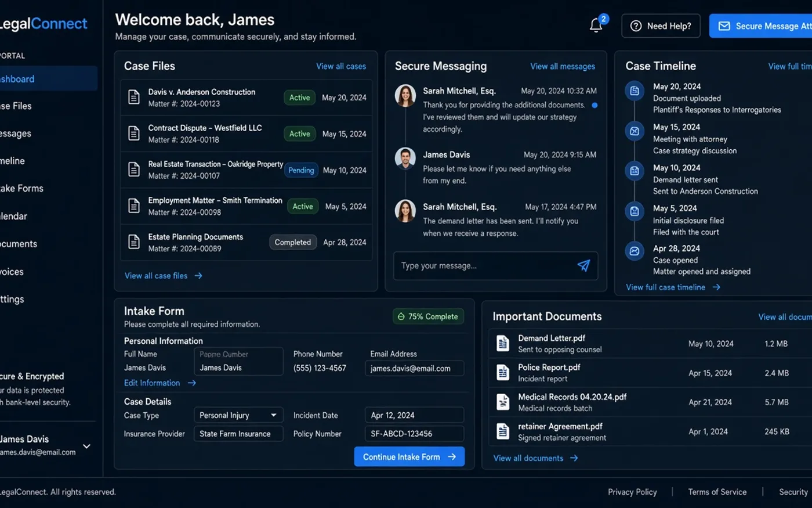Click the May 10, 2024 demand letter timeline icon
Image resolution: width=812 pixels, height=508 pixels.
635,171
